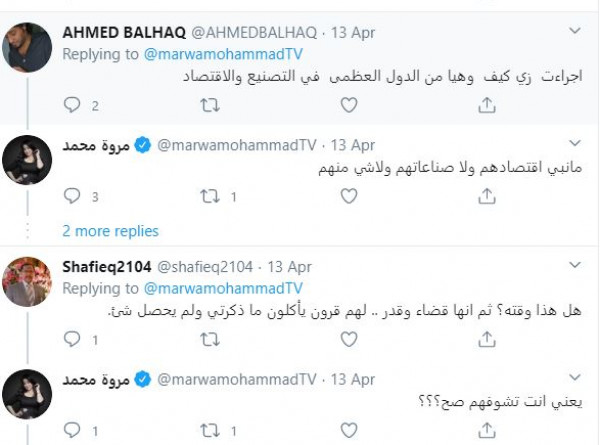The height and width of the screenshot is (445, 600).
Task: Retweet AHMED BALHAQ's tweet
Action: [x=209, y=104]
